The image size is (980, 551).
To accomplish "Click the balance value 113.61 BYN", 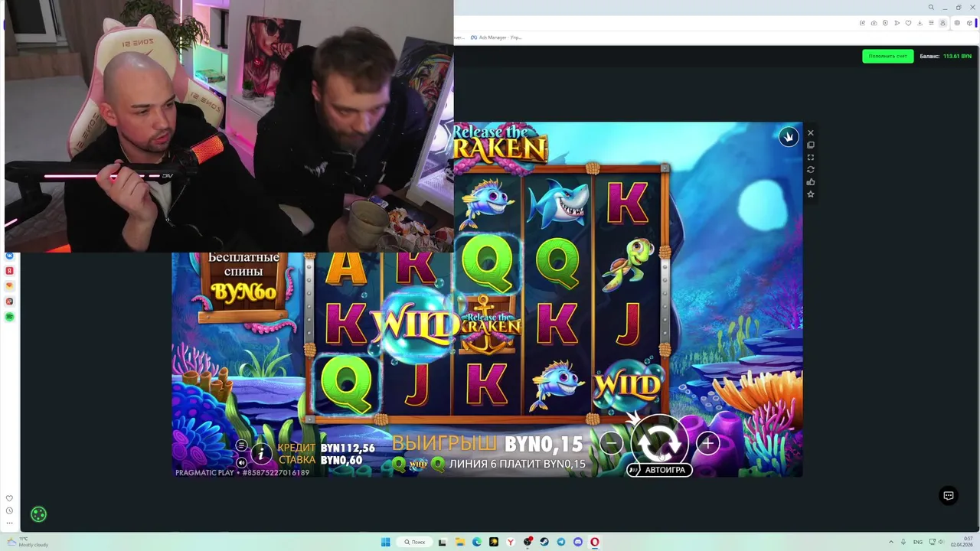I will (957, 56).
